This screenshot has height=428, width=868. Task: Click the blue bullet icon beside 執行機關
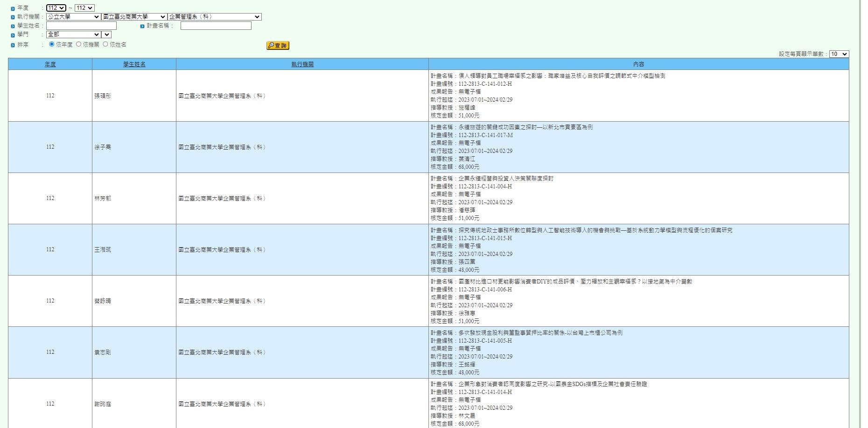tap(13, 17)
